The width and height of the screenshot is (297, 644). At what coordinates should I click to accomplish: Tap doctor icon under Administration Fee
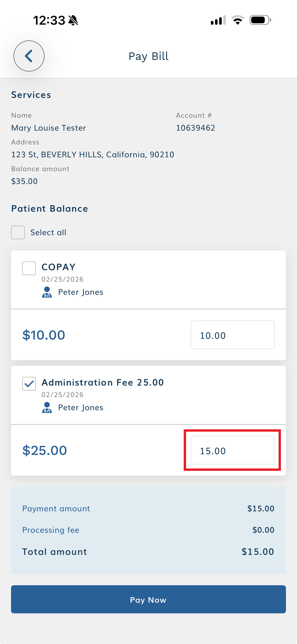pos(47,407)
